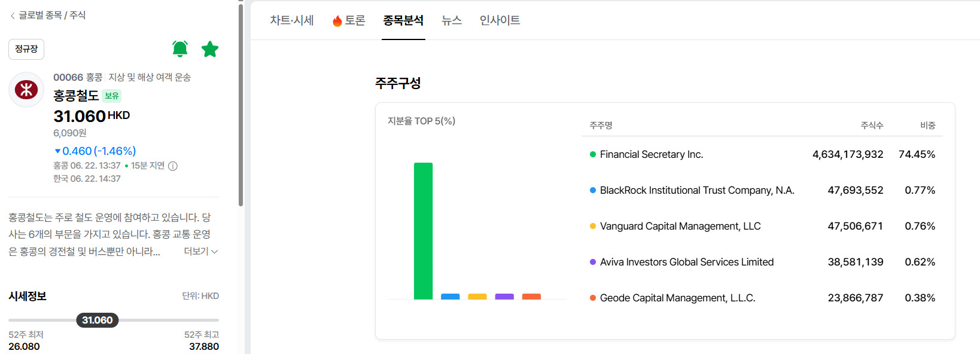Open the 종목분석 tab
The height and width of the screenshot is (354, 980).
403,20
